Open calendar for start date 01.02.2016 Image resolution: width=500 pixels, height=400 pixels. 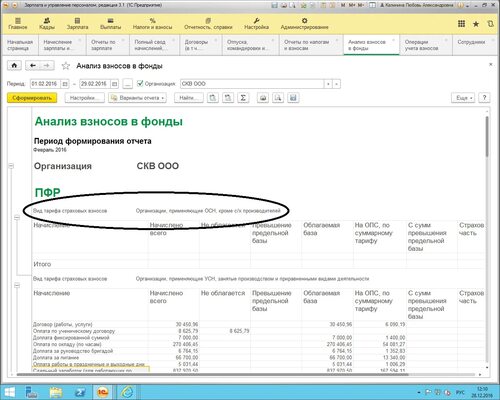click(65, 84)
